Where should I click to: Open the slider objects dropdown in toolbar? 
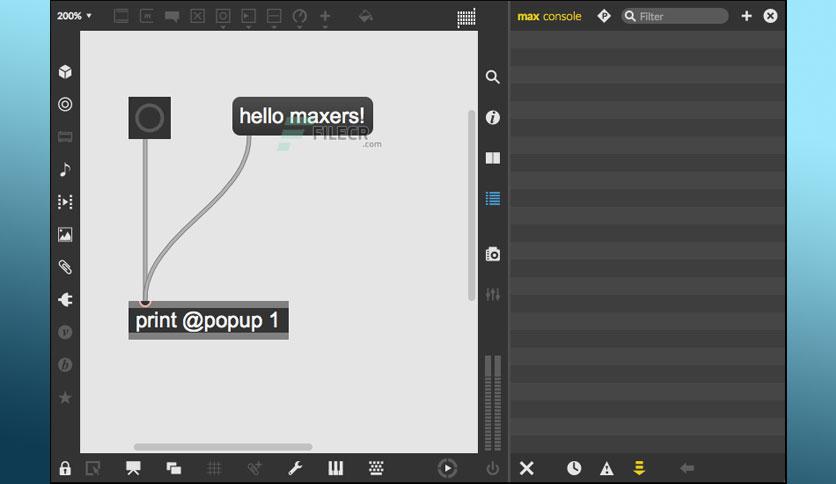[274, 17]
